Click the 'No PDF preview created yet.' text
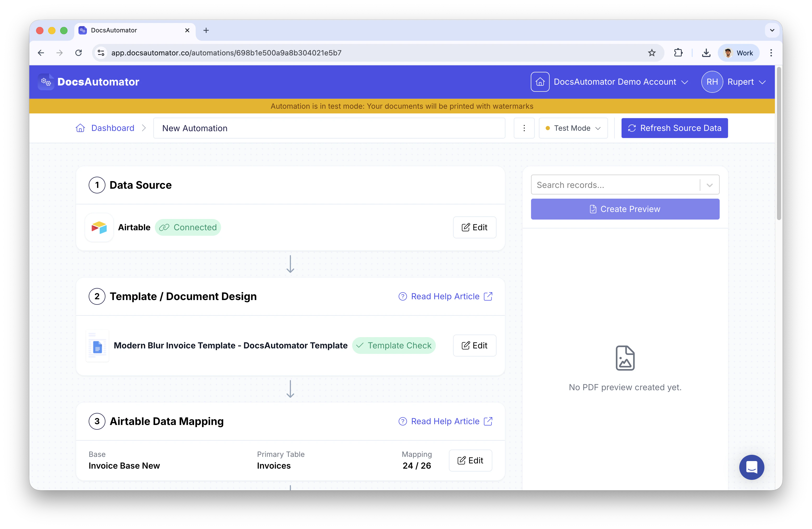Viewport: 812px width, 529px height. coord(625,388)
